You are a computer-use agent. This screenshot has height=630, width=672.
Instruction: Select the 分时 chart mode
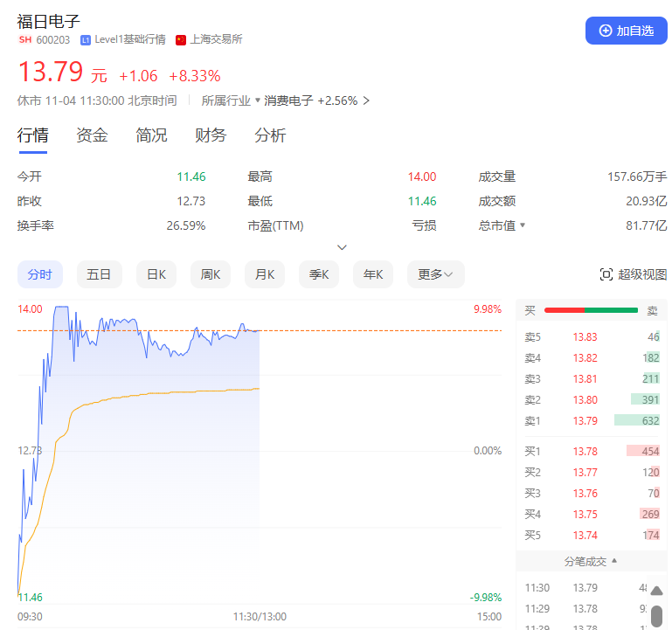click(39, 274)
